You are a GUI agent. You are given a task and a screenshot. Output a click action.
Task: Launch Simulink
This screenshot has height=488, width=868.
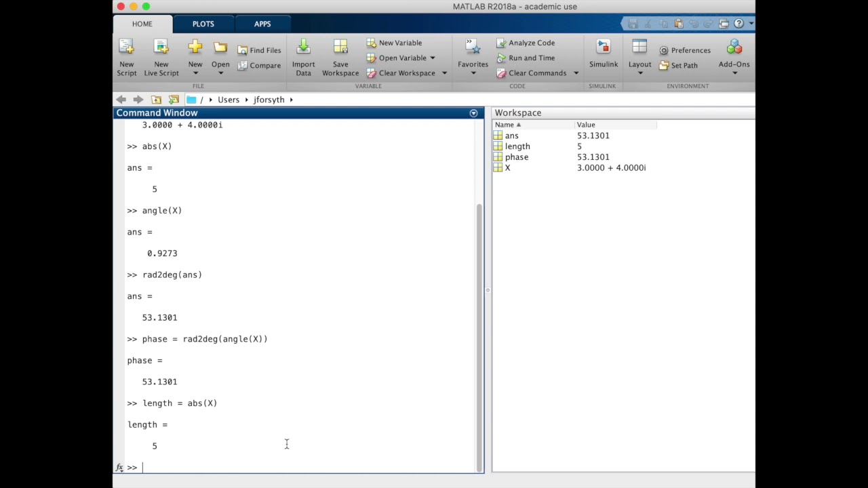[604, 54]
